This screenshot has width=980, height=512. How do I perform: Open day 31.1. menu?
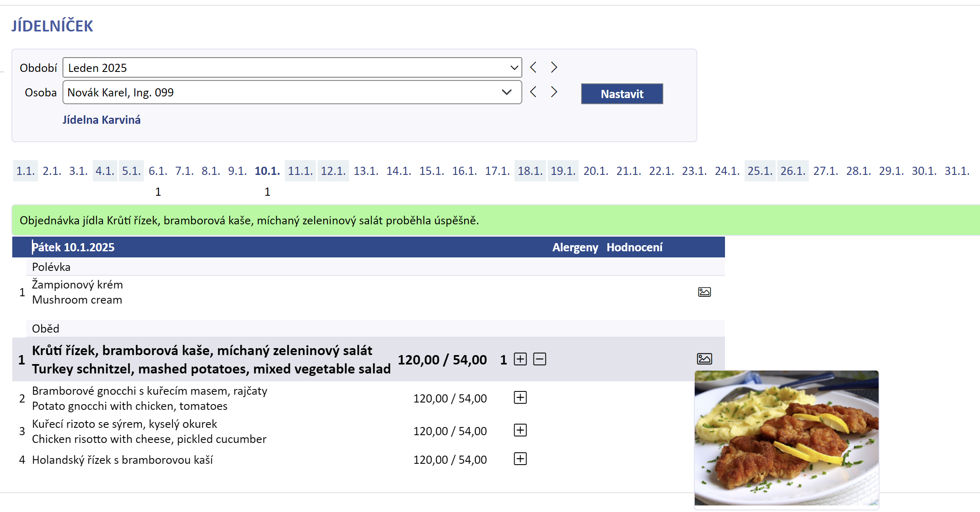click(x=957, y=171)
